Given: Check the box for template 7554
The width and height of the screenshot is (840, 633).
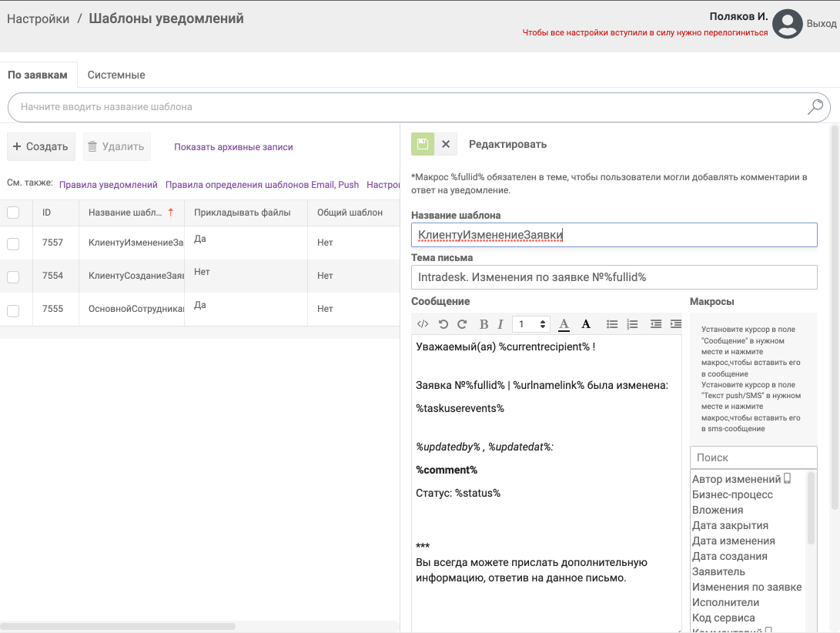Looking at the screenshot, I should point(13,277).
